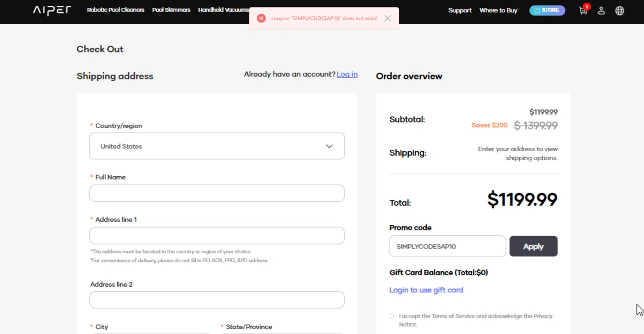
Task: Open the shopping cart icon
Action: [x=583, y=10]
